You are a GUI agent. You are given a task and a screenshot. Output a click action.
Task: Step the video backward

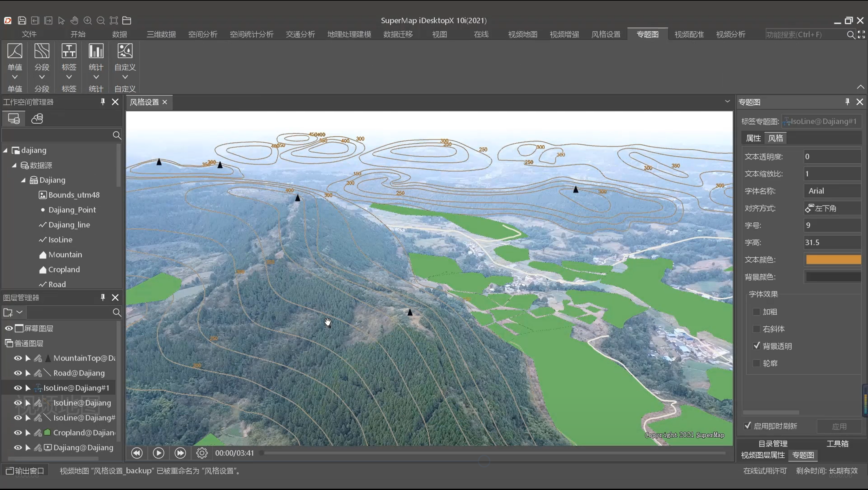pyautogui.click(x=137, y=453)
